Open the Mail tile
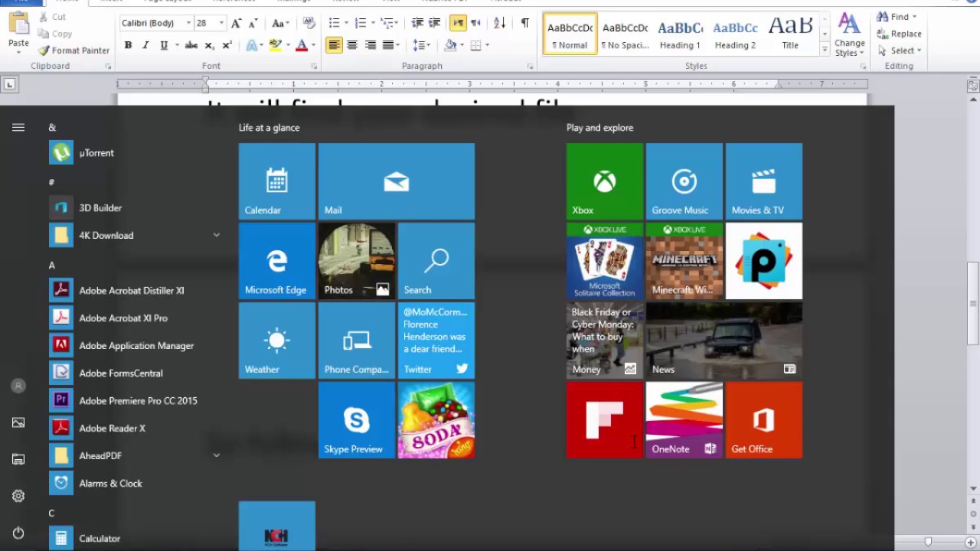 coord(396,181)
